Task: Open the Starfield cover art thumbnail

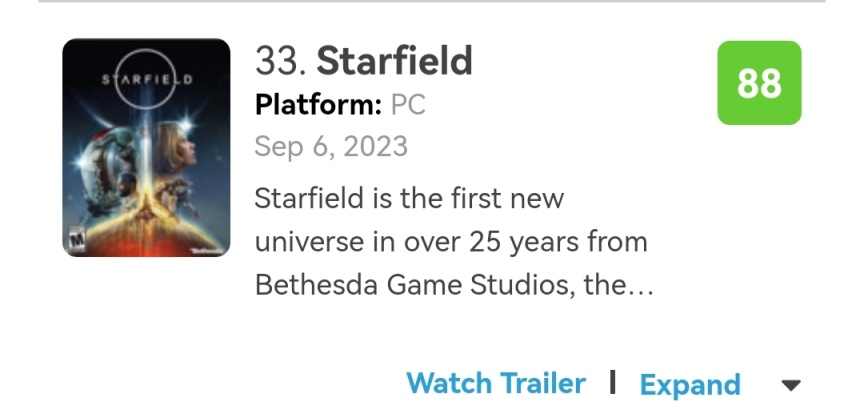Action: click(146, 147)
